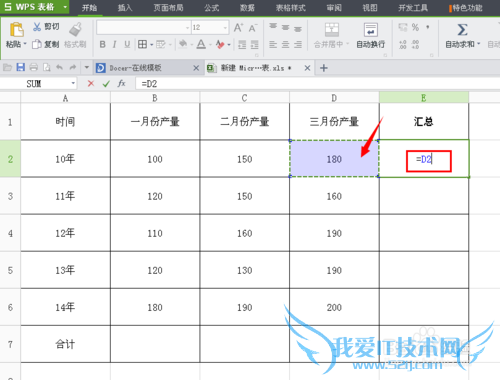Center text horizontally
This screenshot has height=380, width=500.
point(286,44)
